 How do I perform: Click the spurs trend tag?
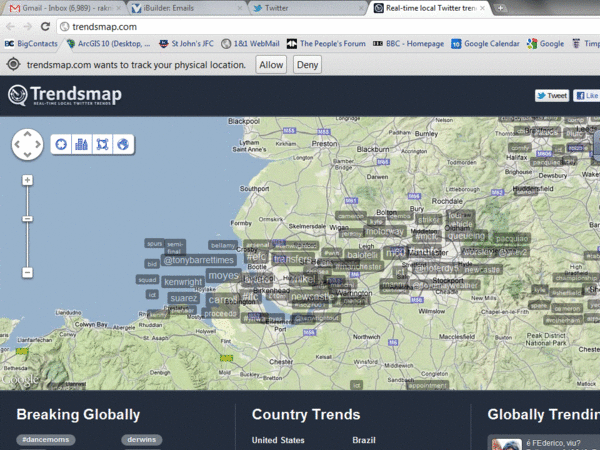(x=155, y=243)
